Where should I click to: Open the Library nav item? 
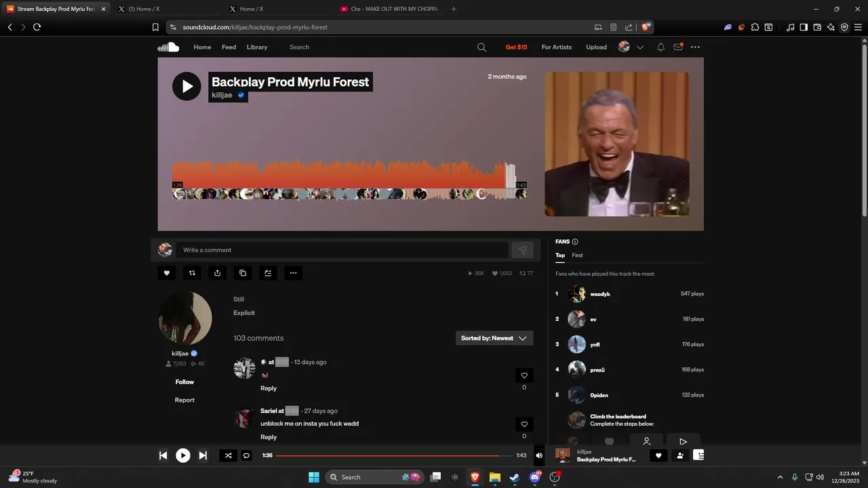pyautogui.click(x=257, y=47)
